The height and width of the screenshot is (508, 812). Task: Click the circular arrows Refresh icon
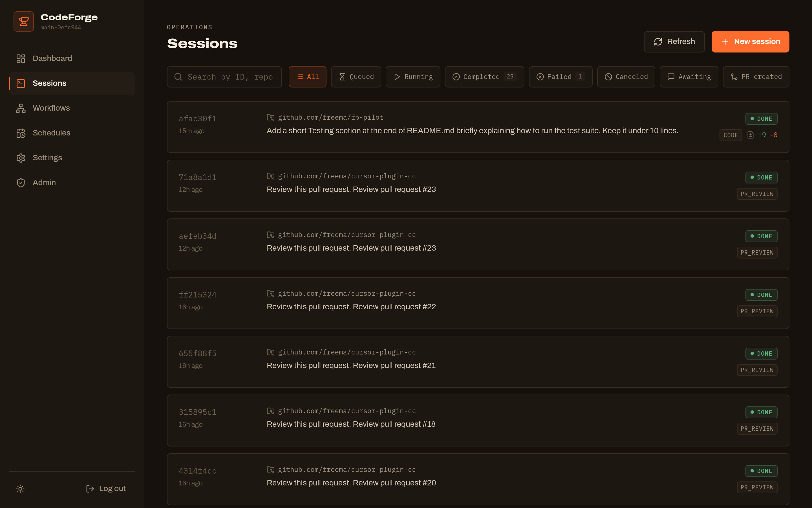658,42
